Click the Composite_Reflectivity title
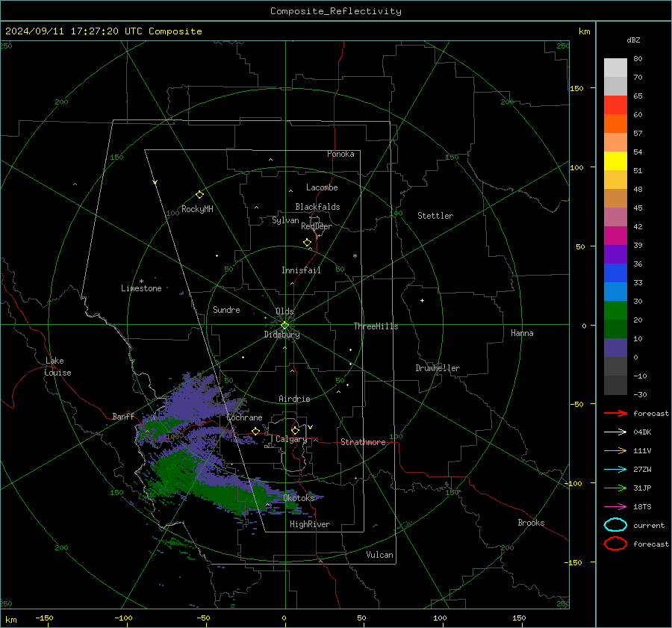 pyautogui.click(x=335, y=11)
